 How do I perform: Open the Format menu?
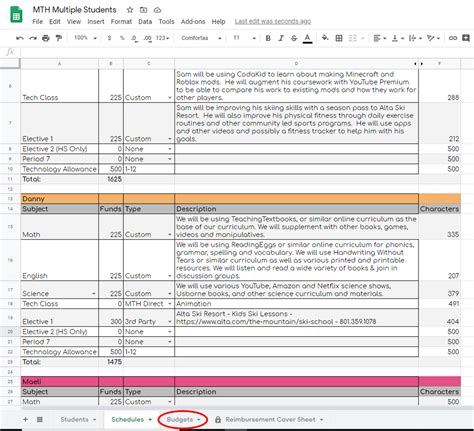click(121, 22)
